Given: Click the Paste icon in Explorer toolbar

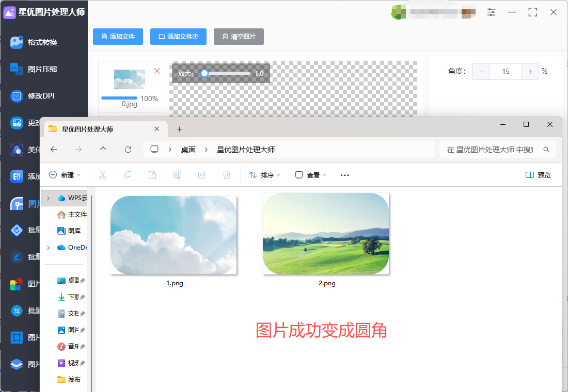Looking at the screenshot, I should pos(152,175).
